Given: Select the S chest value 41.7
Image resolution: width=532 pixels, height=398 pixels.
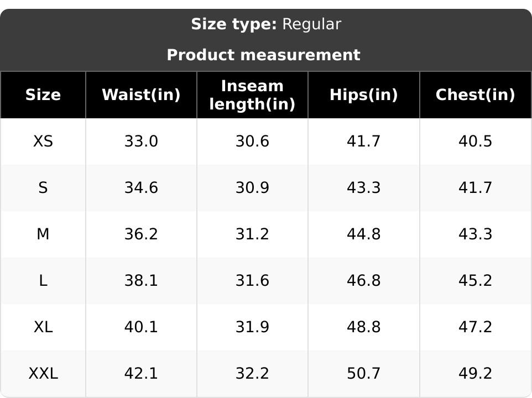Looking at the screenshot, I should click(x=475, y=187).
